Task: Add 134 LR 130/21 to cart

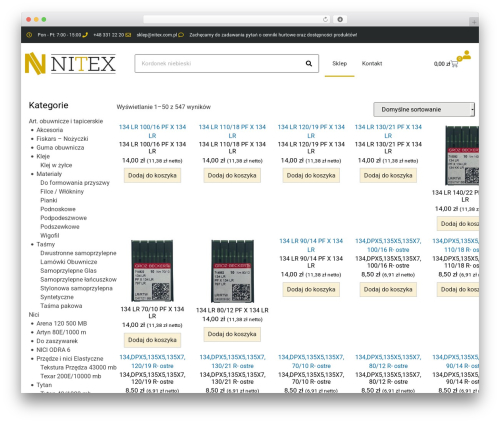Action: click(x=388, y=175)
